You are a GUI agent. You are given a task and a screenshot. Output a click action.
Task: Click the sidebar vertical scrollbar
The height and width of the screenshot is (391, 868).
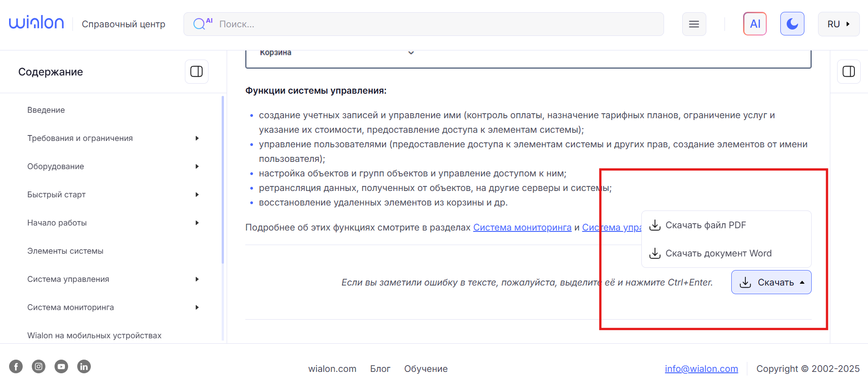coord(223,180)
